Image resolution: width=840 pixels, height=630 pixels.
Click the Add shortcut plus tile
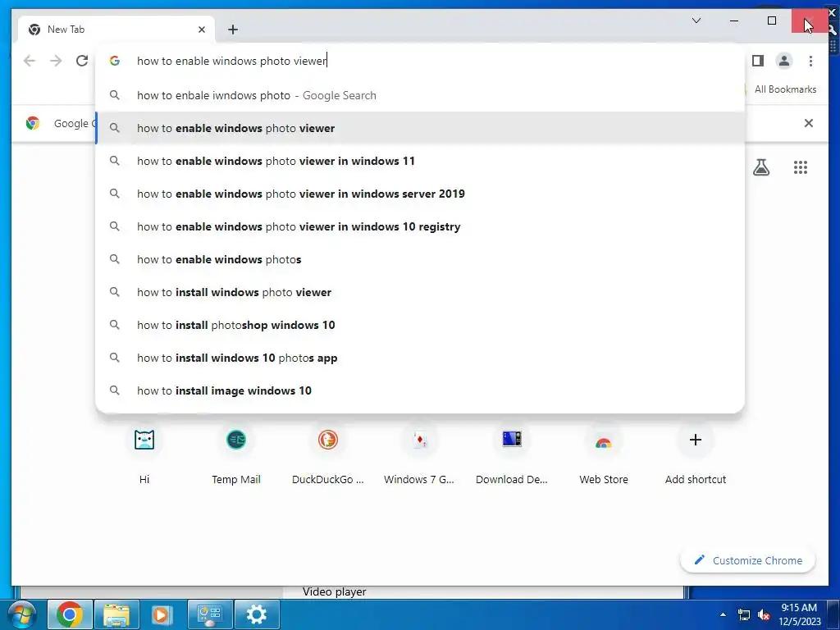(696, 454)
